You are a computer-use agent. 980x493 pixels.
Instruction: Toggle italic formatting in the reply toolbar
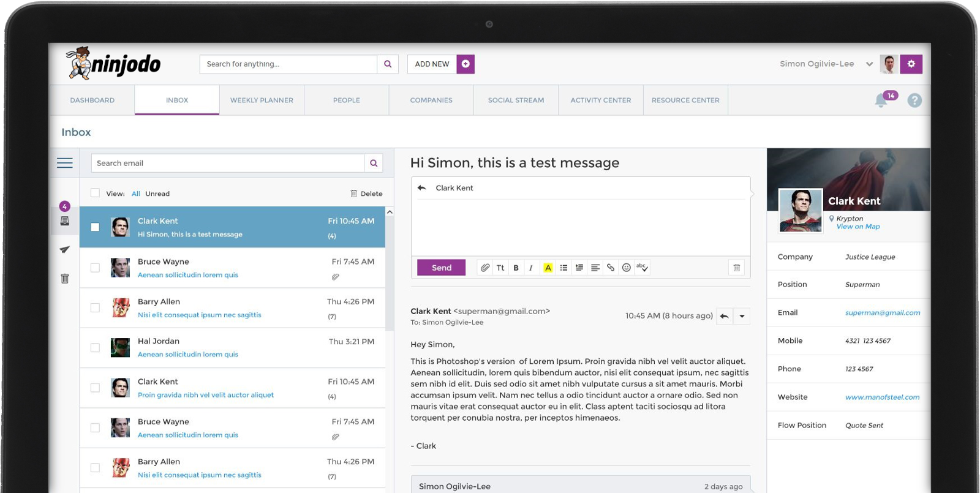point(531,268)
